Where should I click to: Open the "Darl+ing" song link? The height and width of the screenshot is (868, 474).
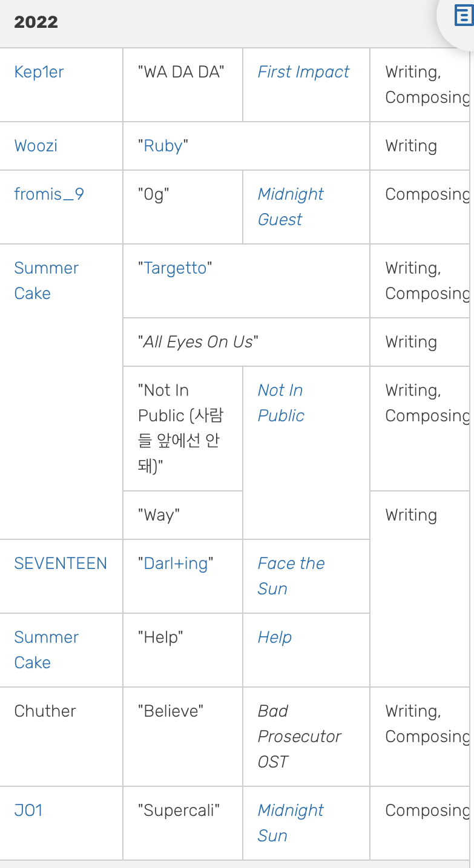coord(176,564)
